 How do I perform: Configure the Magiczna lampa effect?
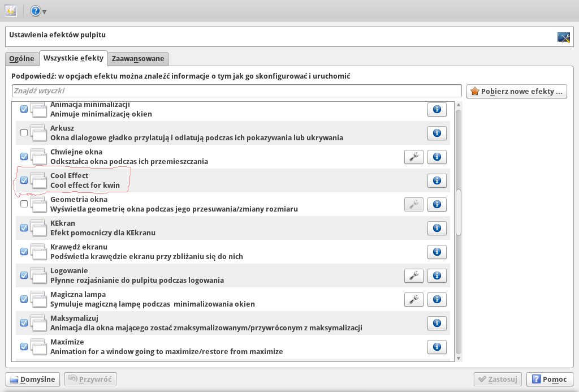pos(413,299)
